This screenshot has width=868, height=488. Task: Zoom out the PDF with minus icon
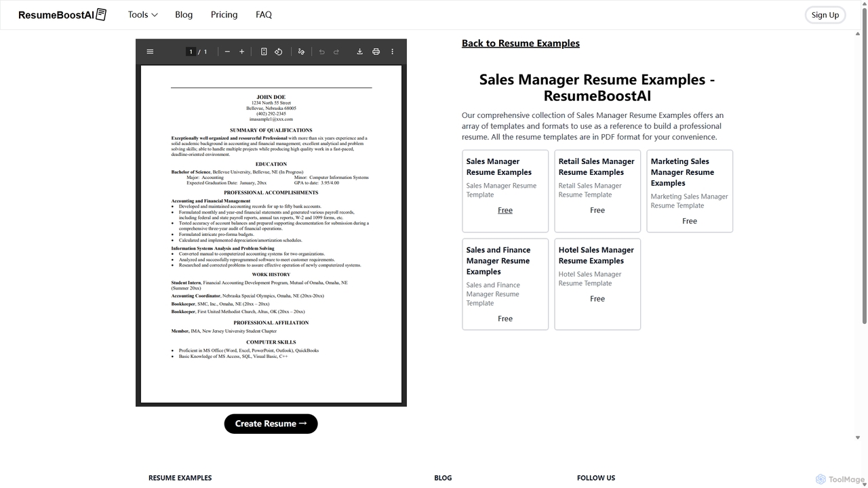(x=227, y=52)
